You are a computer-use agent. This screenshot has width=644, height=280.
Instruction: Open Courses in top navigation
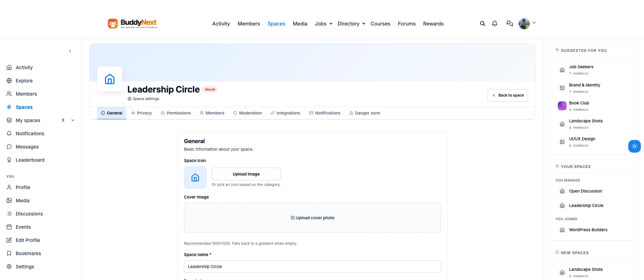tap(380, 24)
